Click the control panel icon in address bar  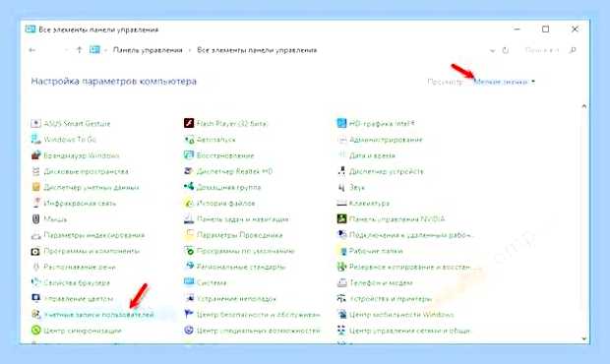[94, 50]
